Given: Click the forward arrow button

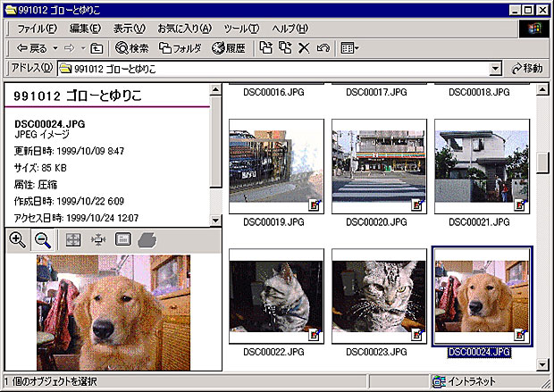Looking at the screenshot, I should pyautogui.click(x=70, y=47).
